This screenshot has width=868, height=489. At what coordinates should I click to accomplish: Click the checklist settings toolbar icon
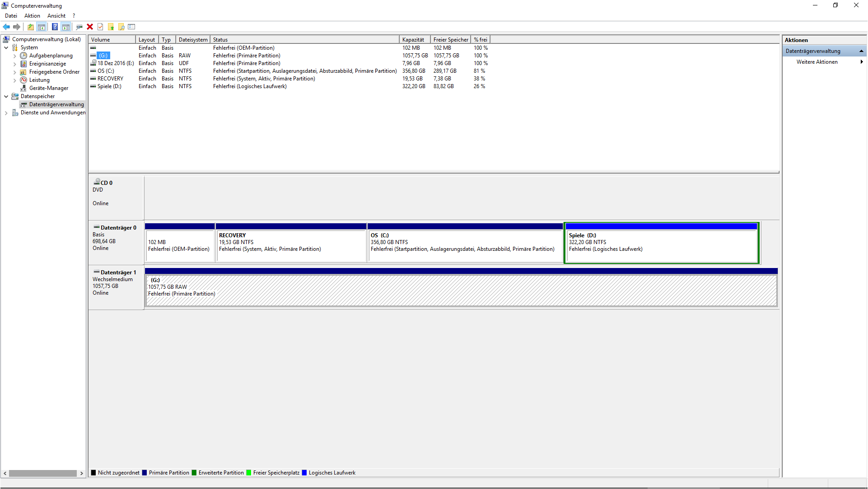coord(132,27)
